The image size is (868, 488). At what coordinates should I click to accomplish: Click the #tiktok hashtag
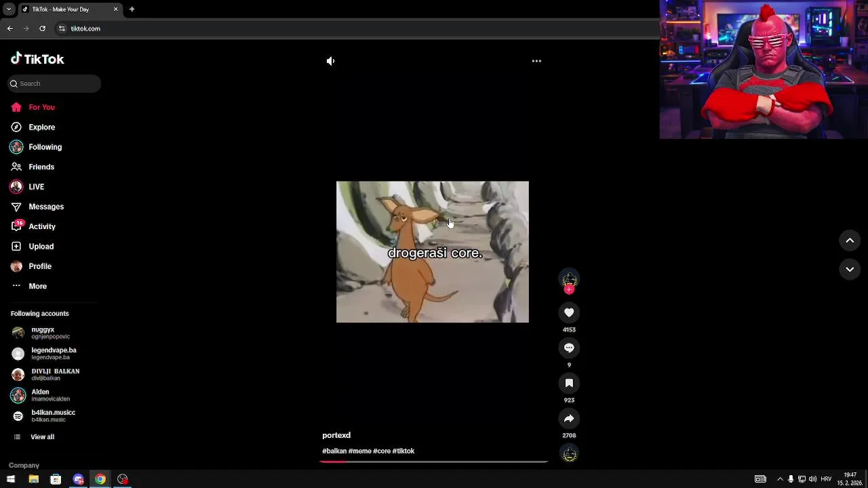(403, 451)
